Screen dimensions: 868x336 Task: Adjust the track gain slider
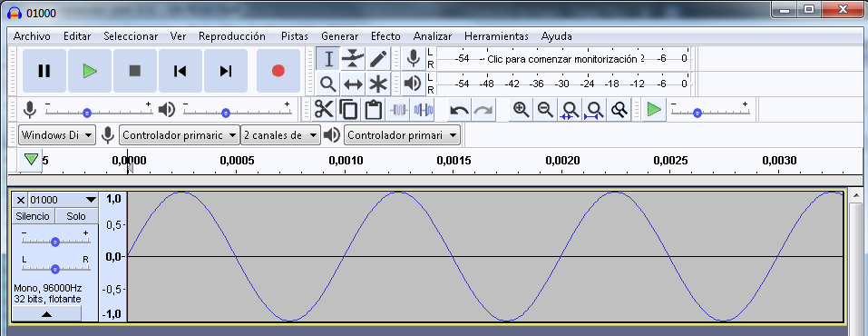click(54, 242)
